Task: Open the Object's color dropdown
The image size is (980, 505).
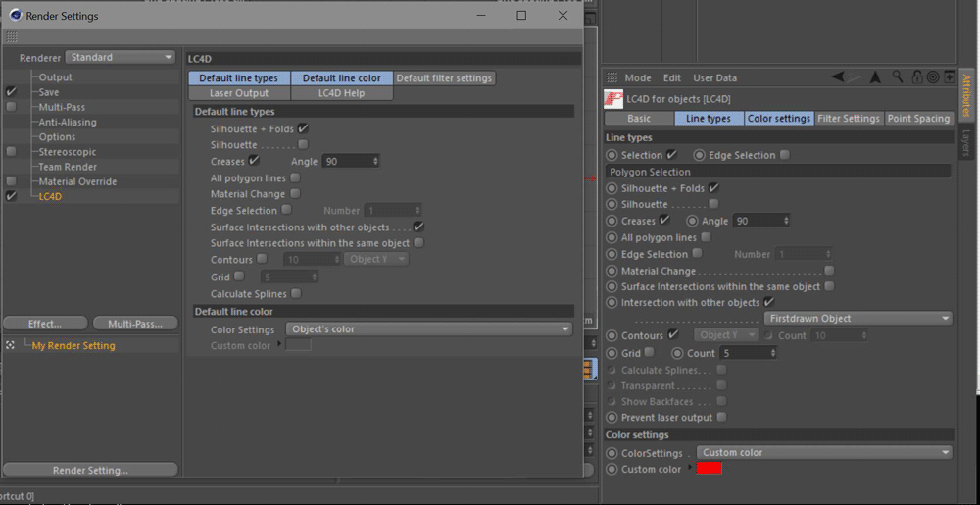Action: point(428,329)
